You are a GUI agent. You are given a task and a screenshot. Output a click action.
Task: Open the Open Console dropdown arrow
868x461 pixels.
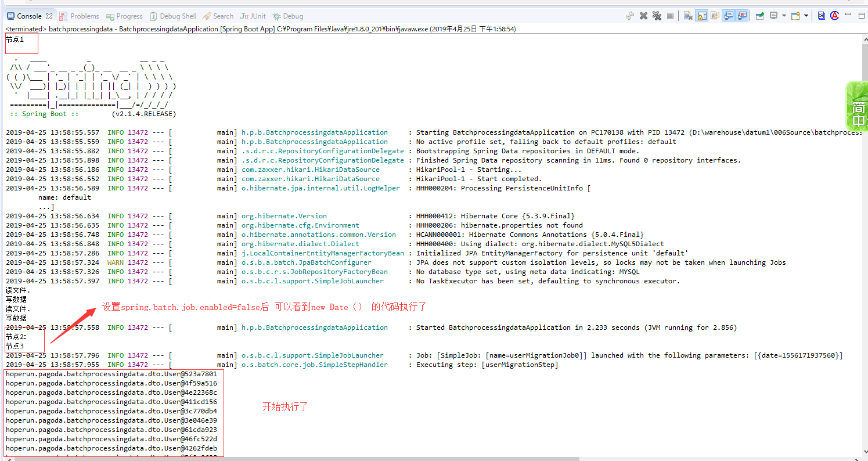click(x=806, y=16)
